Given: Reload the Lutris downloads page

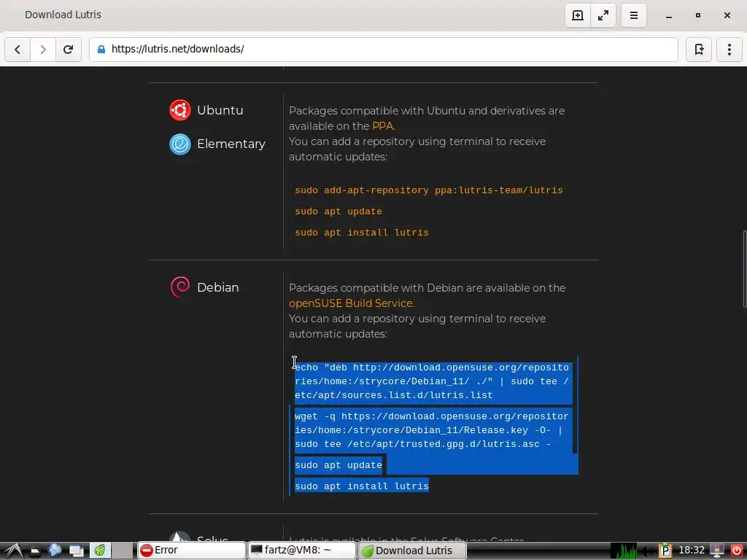Looking at the screenshot, I should pos(68,50).
